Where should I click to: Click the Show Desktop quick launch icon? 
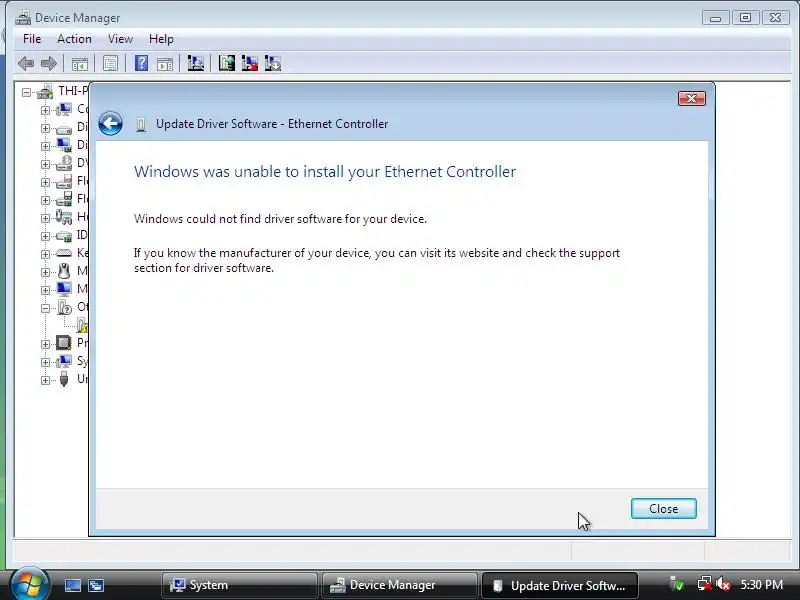click(x=72, y=585)
